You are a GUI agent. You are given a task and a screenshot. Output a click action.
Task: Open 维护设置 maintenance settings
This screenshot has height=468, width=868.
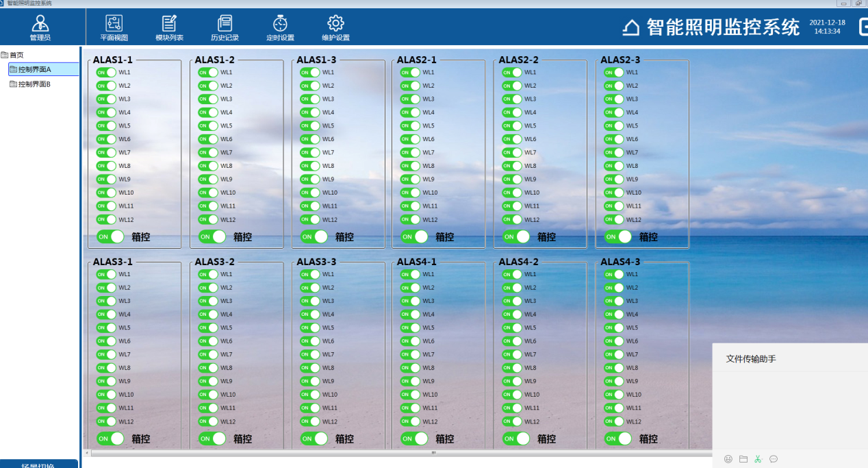click(x=335, y=28)
